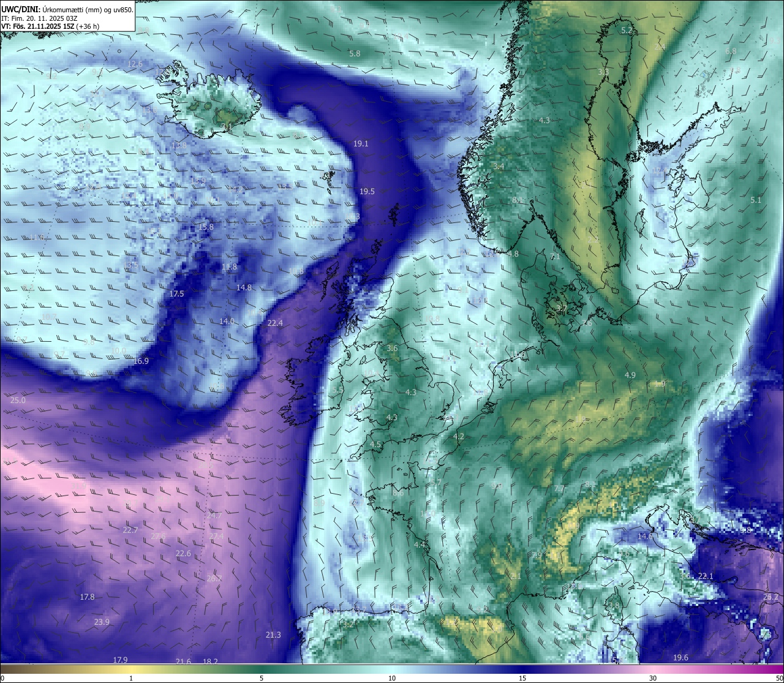Click the 17.5 value label
This screenshot has height=683, width=784.
[x=176, y=294]
